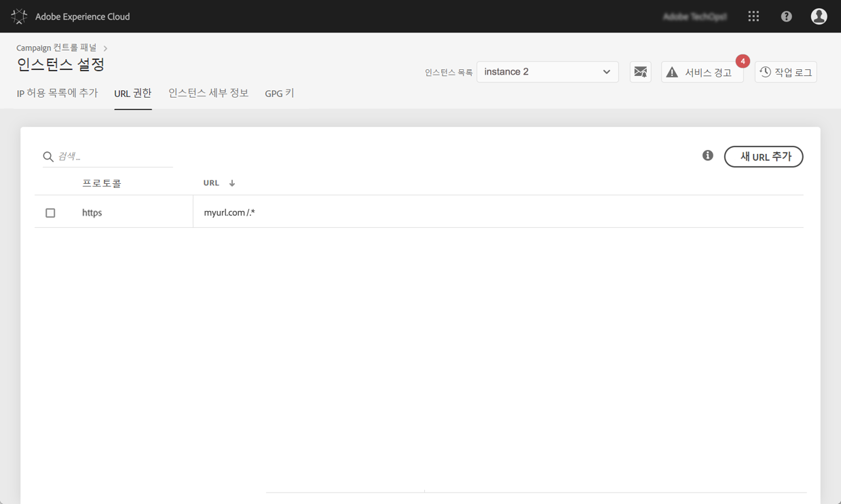Click the Adobe Experience Cloud logo icon
Viewport: 841px width, 504px height.
tap(19, 16)
